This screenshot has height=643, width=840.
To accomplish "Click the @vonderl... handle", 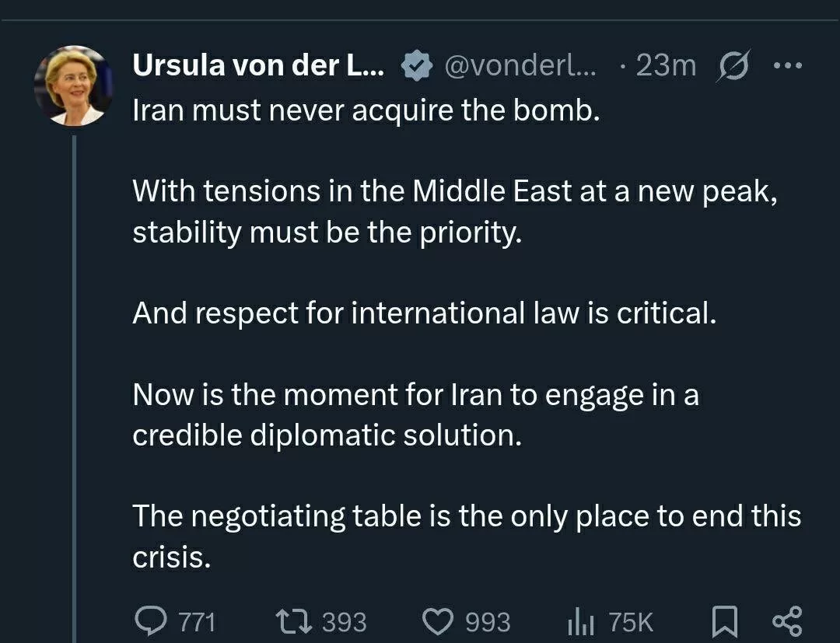I will [x=520, y=67].
